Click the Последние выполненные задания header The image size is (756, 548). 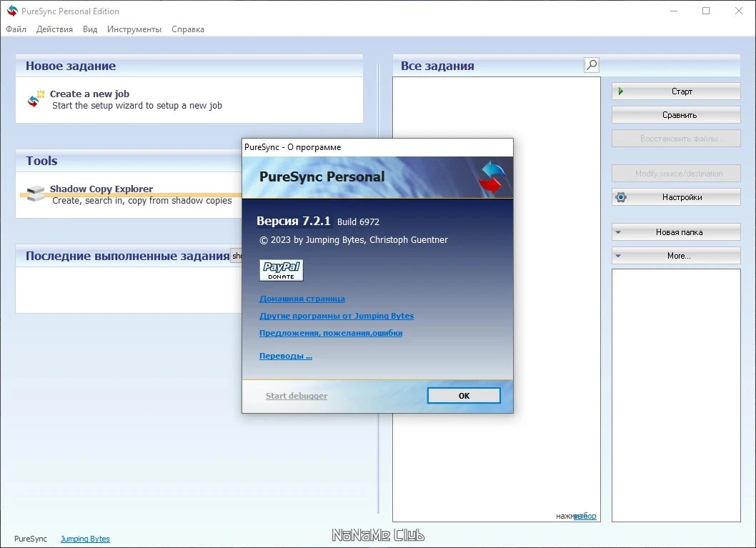[x=127, y=256]
